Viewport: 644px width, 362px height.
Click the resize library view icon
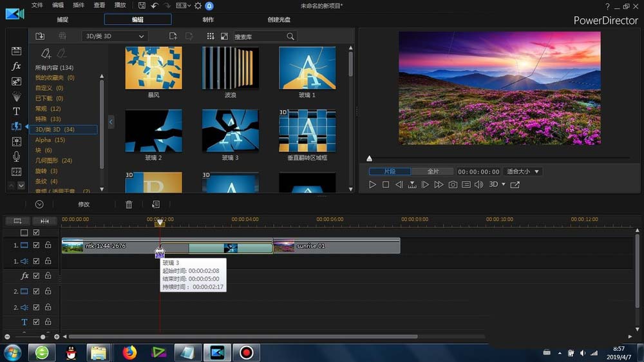[224, 36]
